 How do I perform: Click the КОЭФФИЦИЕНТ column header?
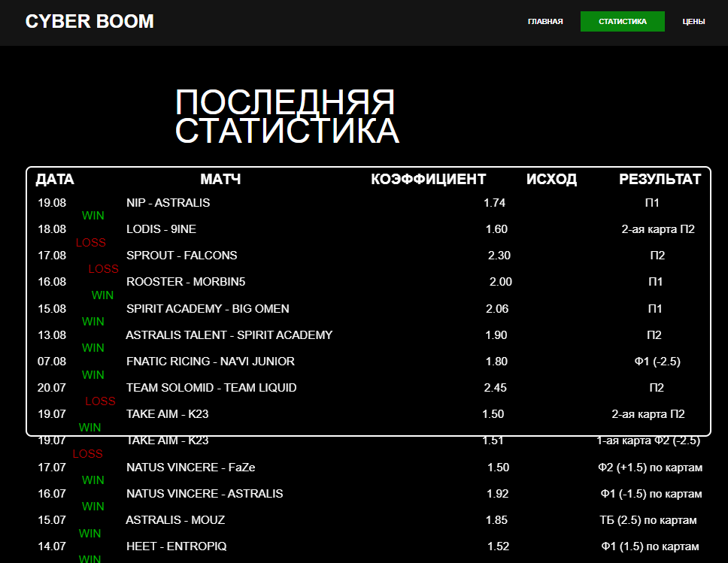coord(427,179)
